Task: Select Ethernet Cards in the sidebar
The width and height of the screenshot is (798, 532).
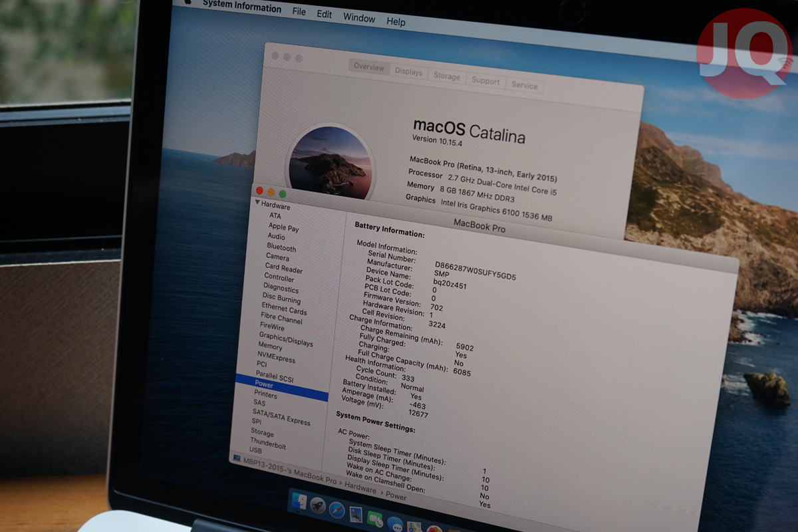Action: 284,310
